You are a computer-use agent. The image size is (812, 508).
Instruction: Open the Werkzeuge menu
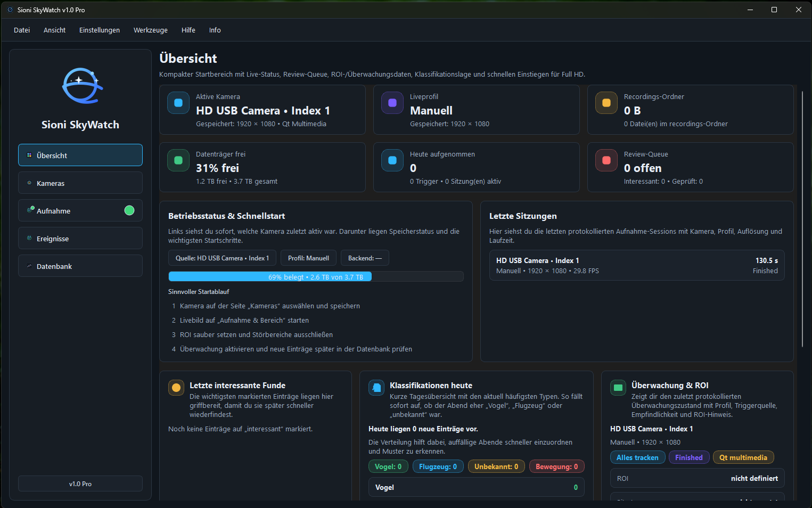tap(151, 30)
